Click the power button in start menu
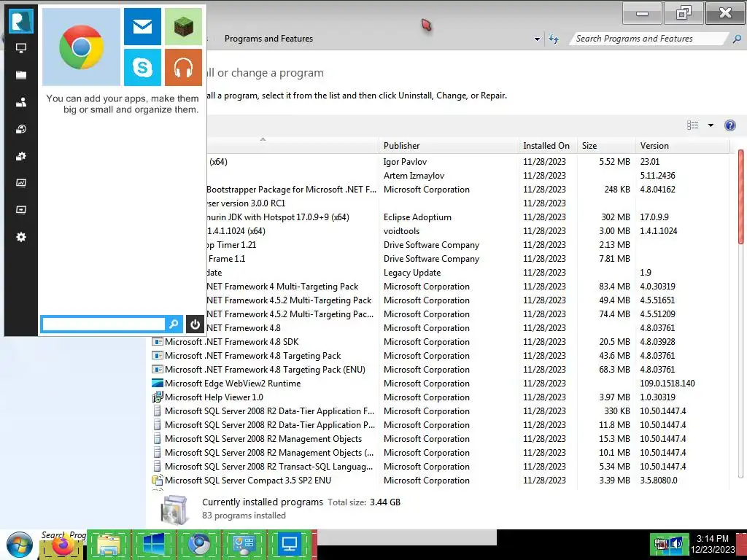The height and width of the screenshot is (560, 747). (195, 324)
